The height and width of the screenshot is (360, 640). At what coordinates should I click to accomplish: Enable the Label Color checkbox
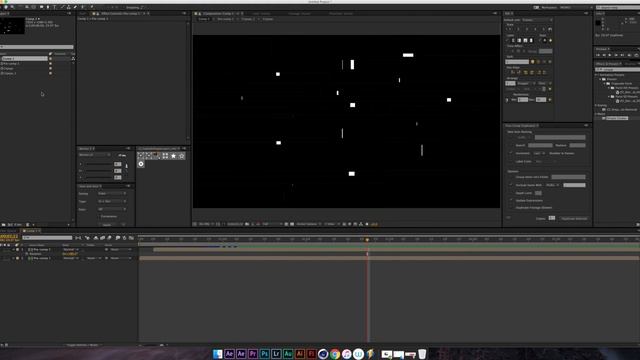click(511, 161)
